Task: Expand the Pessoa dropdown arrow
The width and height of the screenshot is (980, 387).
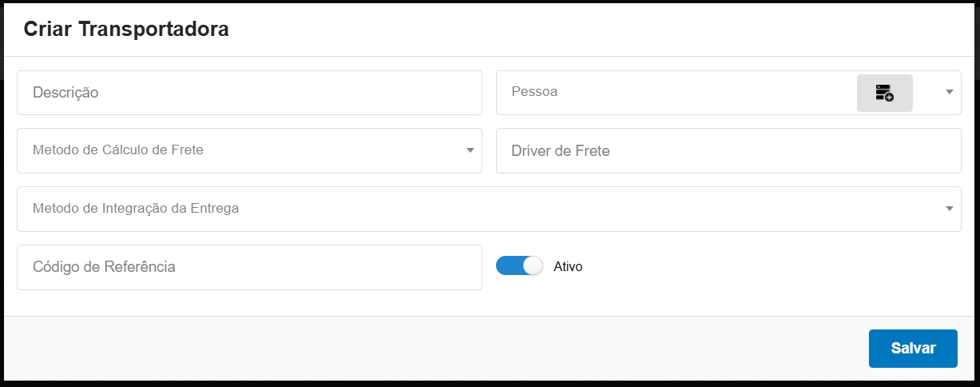Action: pyautogui.click(x=949, y=92)
